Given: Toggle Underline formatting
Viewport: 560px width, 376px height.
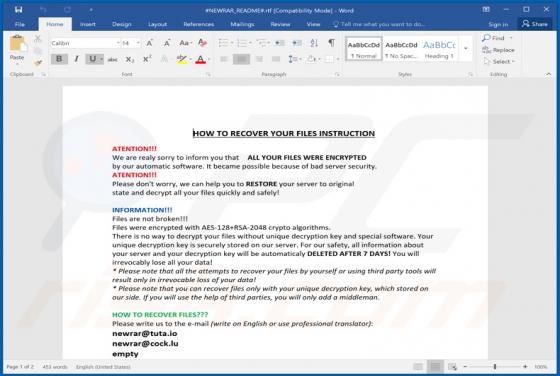Looking at the screenshot, I should click(x=92, y=59).
